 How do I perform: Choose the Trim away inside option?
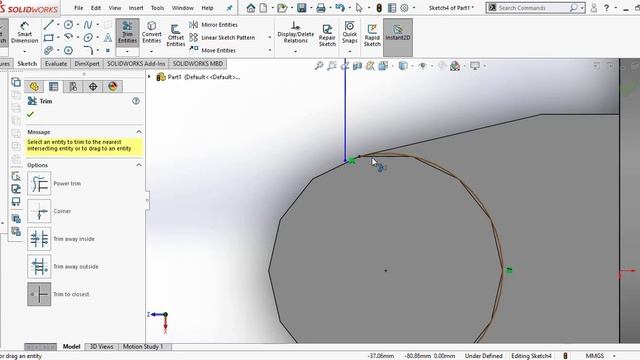(x=39, y=239)
